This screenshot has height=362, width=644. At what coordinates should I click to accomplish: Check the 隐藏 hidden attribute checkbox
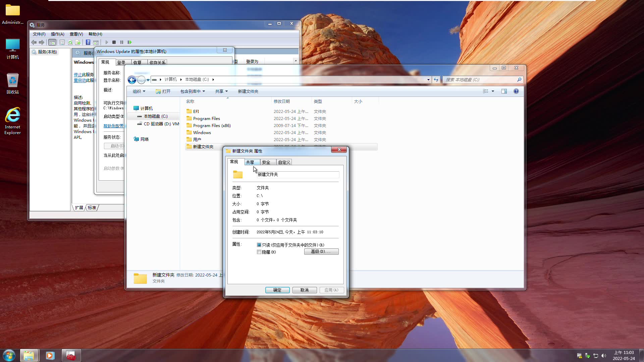pos(259,252)
